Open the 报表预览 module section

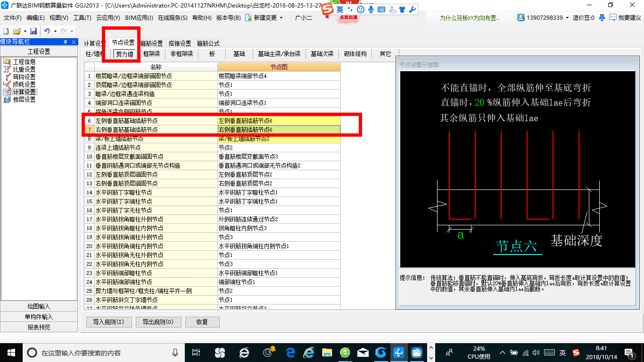39,327
